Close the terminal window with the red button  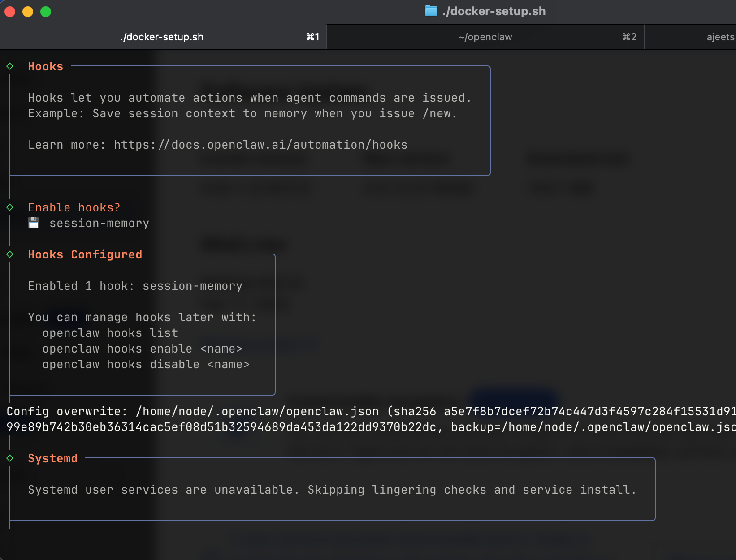coord(10,12)
